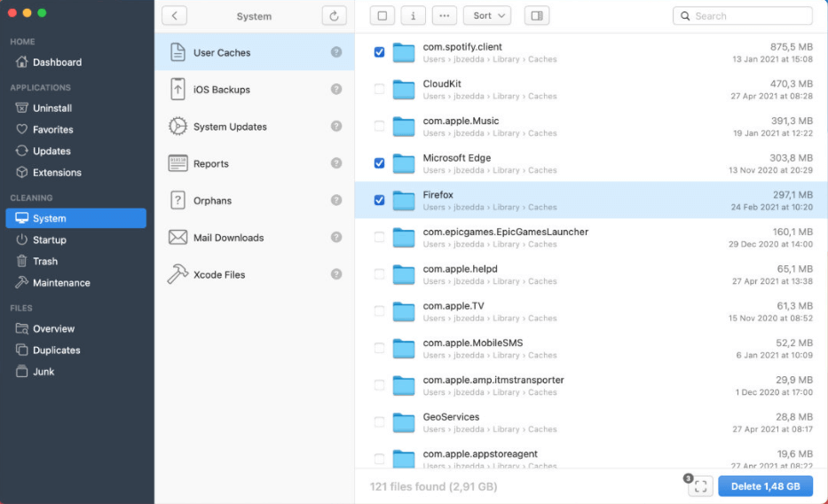Open help for iOS Backups
This screenshot has height=504, width=828.
click(x=336, y=89)
